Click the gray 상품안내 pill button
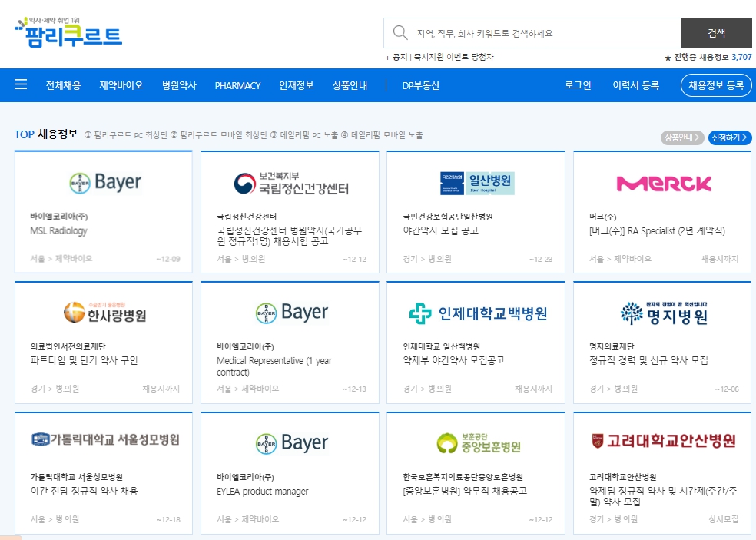The image size is (756, 540). pos(682,137)
